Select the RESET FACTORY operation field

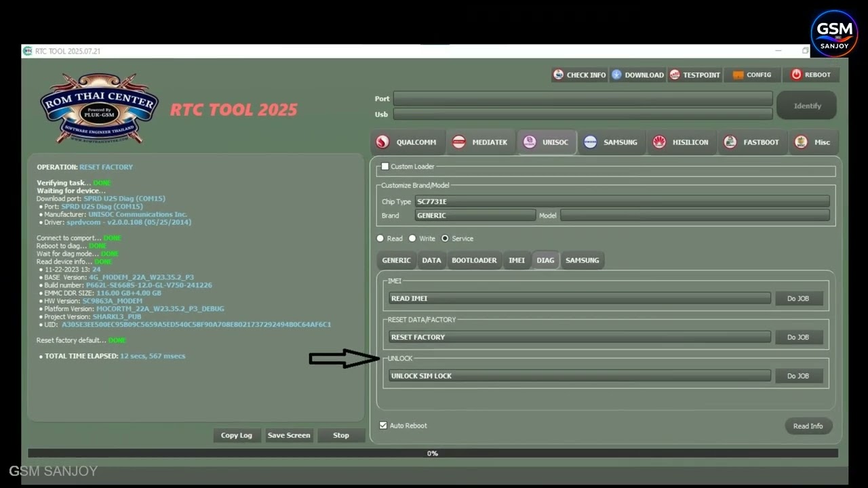pos(580,337)
